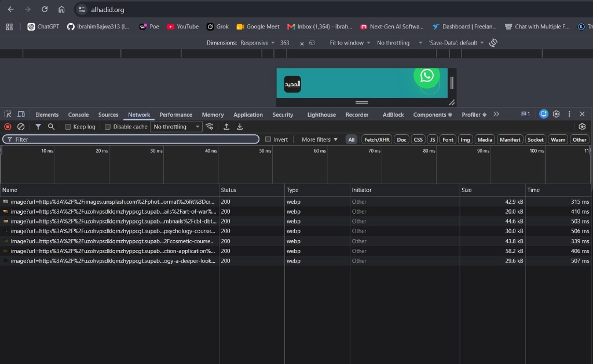Open DevTools settings gear icon
This screenshot has height=364, width=593.
(556, 114)
